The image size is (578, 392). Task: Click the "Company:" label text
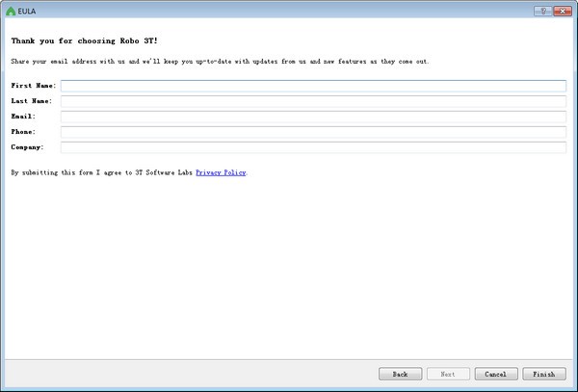[x=27, y=147]
